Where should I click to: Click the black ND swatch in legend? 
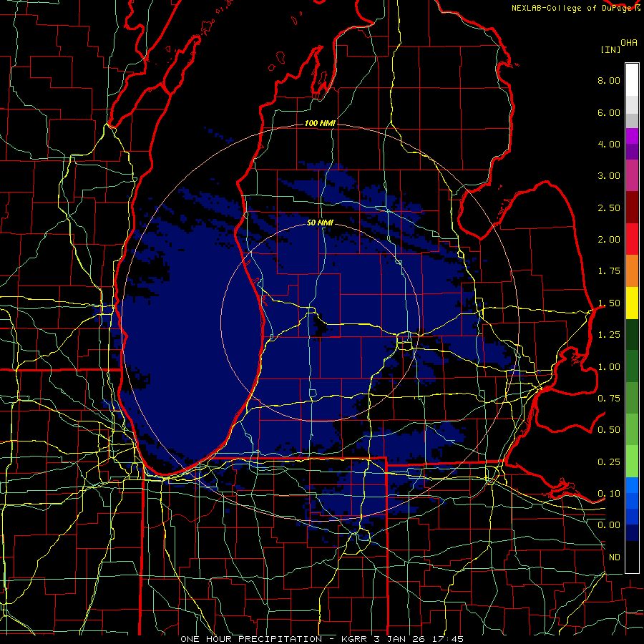(632, 557)
